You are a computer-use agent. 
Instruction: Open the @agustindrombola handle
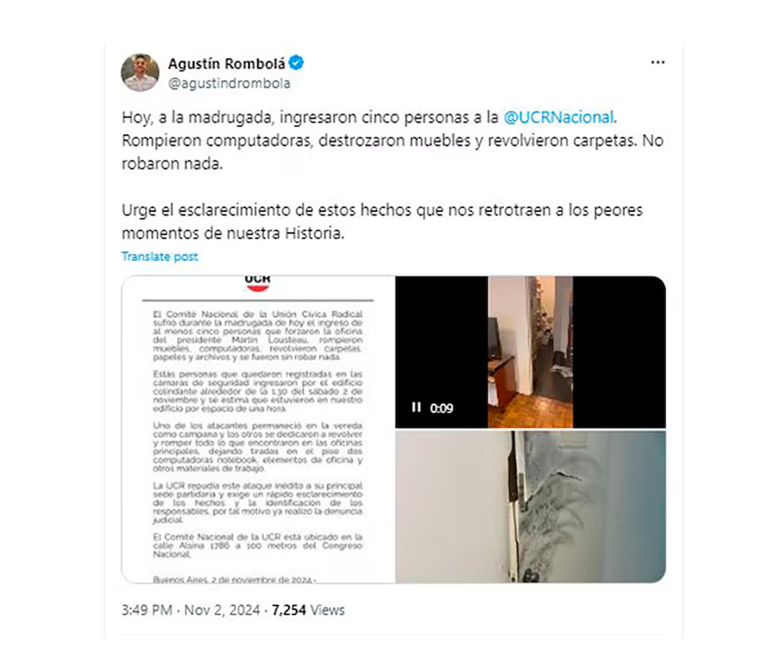click(229, 83)
